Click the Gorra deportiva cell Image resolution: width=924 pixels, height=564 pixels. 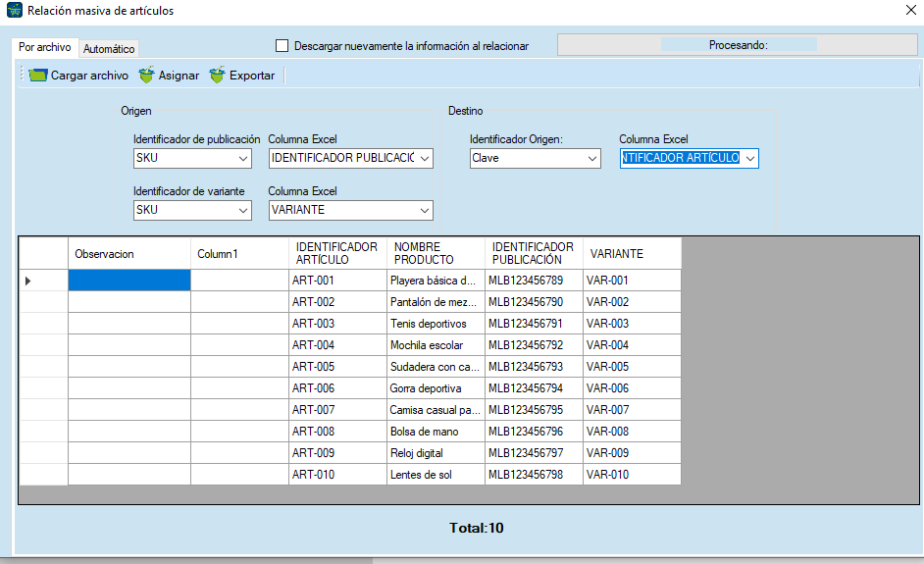[436, 388]
